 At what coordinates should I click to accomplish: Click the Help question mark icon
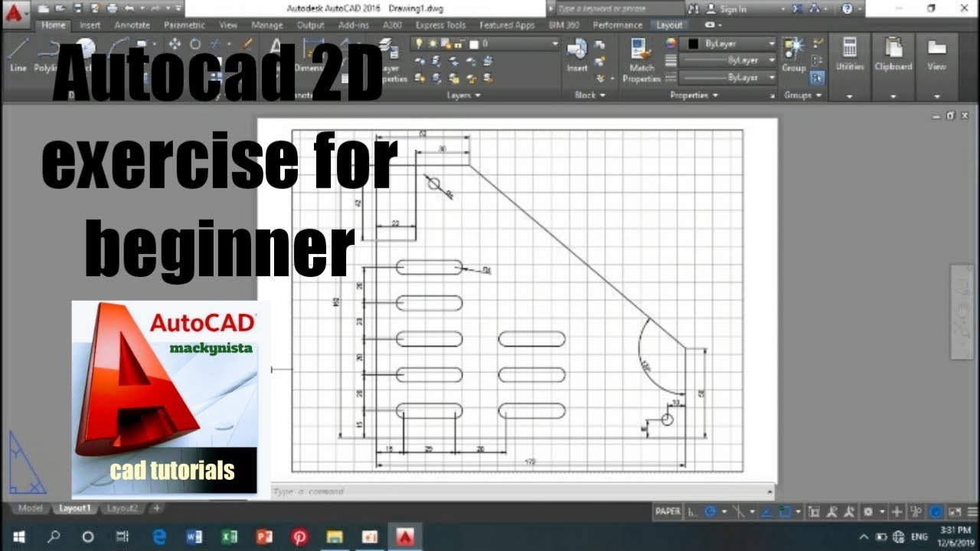click(847, 9)
